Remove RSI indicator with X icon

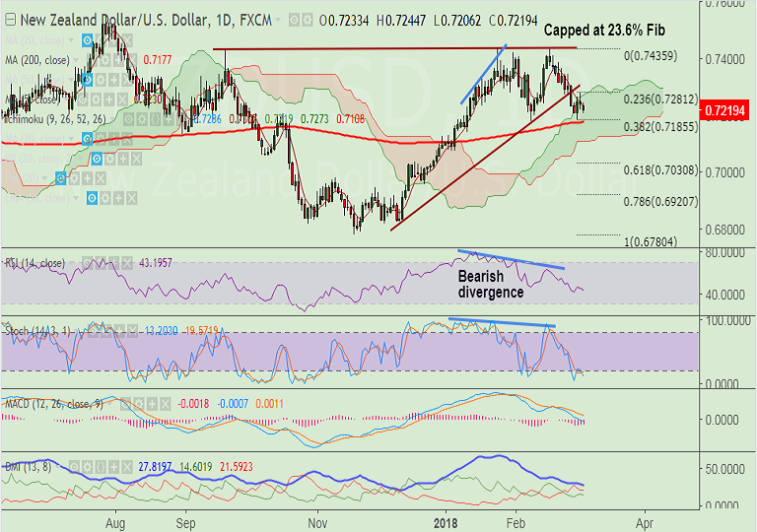pos(127,263)
